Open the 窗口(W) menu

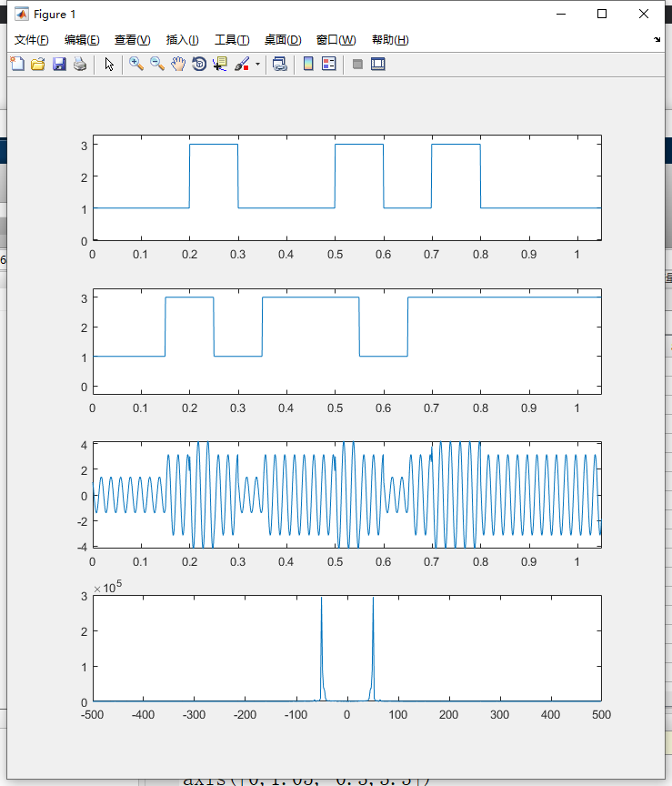click(336, 40)
